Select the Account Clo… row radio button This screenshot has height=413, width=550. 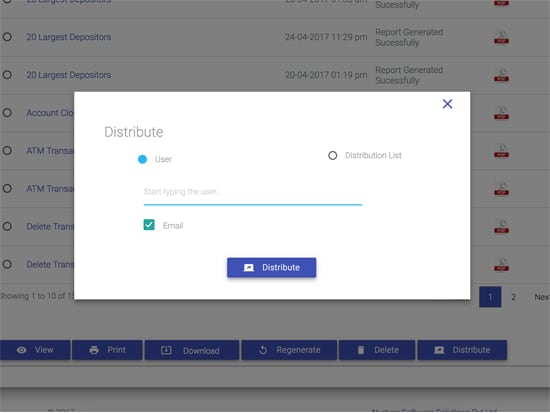tap(7, 113)
